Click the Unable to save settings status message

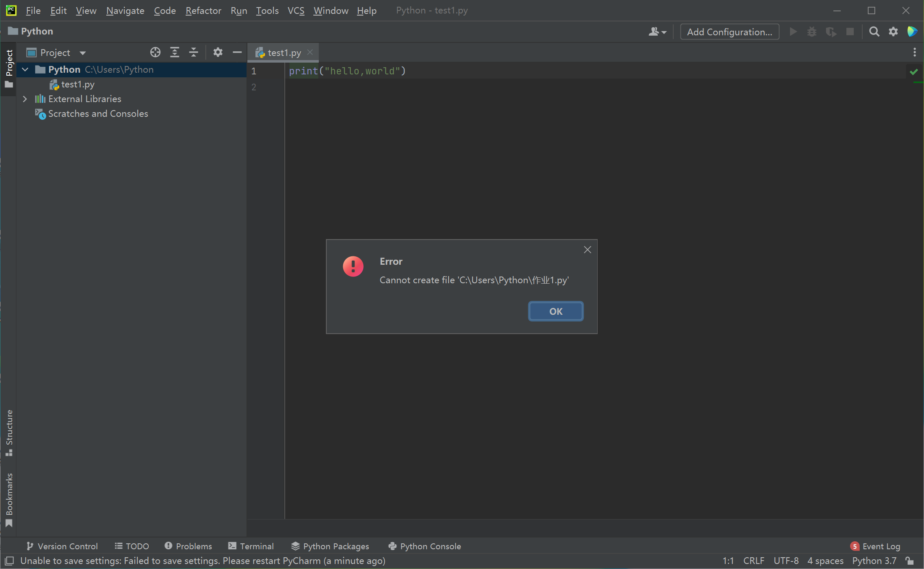tap(203, 561)
